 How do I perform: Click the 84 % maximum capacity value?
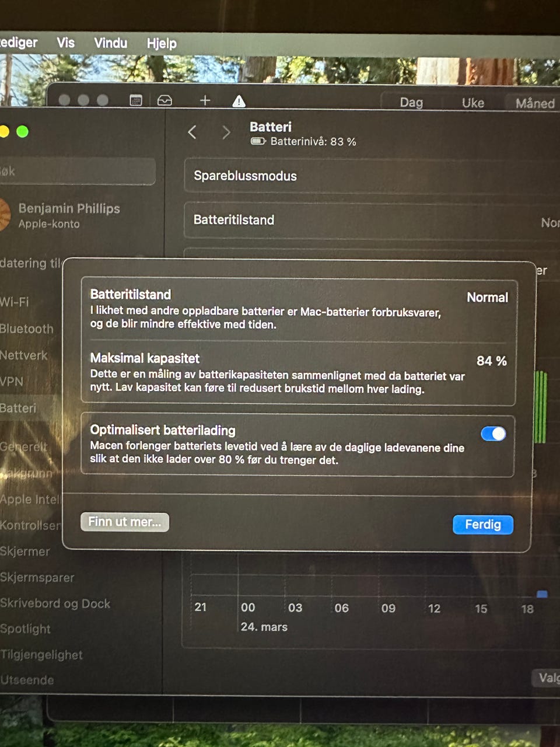click(491, 361)
